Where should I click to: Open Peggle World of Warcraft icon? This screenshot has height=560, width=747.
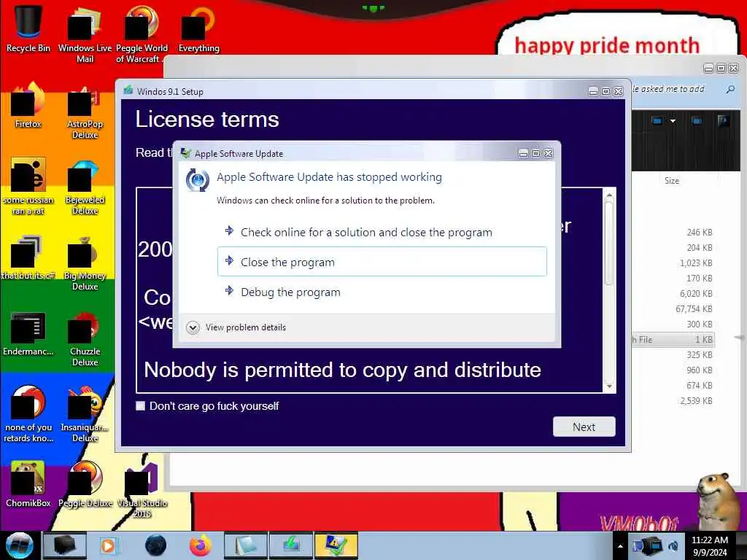point(142,34)
